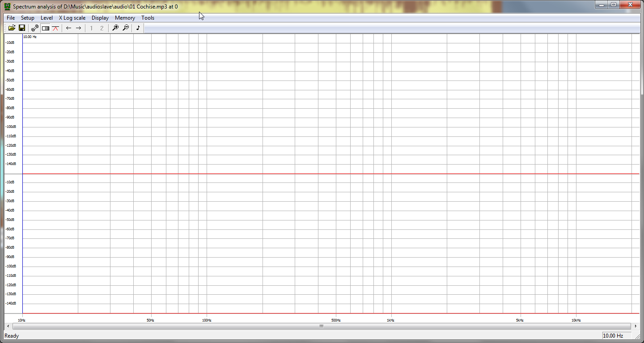Save using the floppy disk icon

tap(21, 28)
